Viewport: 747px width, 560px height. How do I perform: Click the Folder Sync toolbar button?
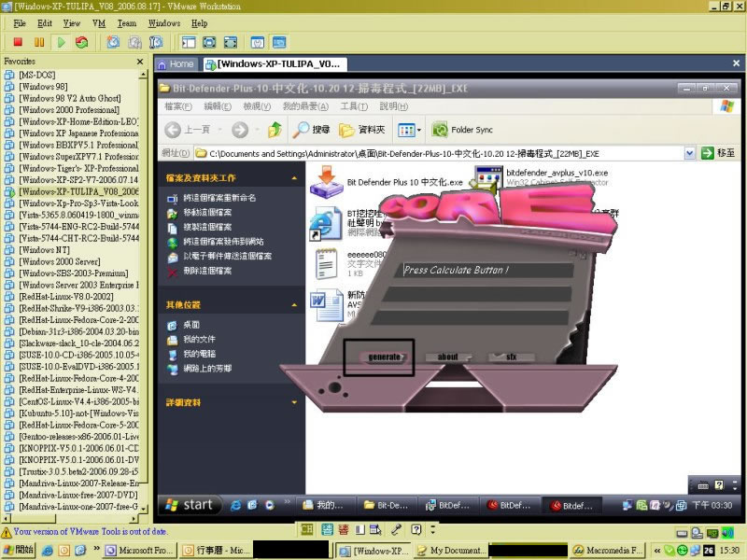461,130
